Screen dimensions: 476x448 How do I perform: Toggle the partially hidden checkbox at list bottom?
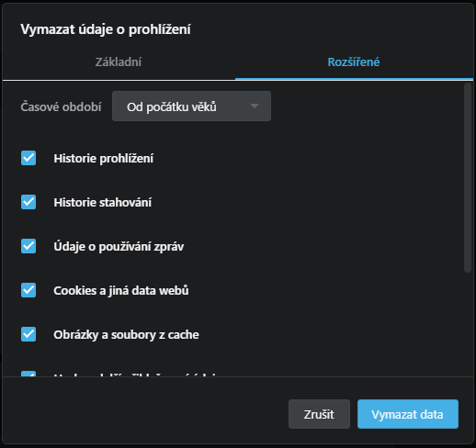(28, 374)
